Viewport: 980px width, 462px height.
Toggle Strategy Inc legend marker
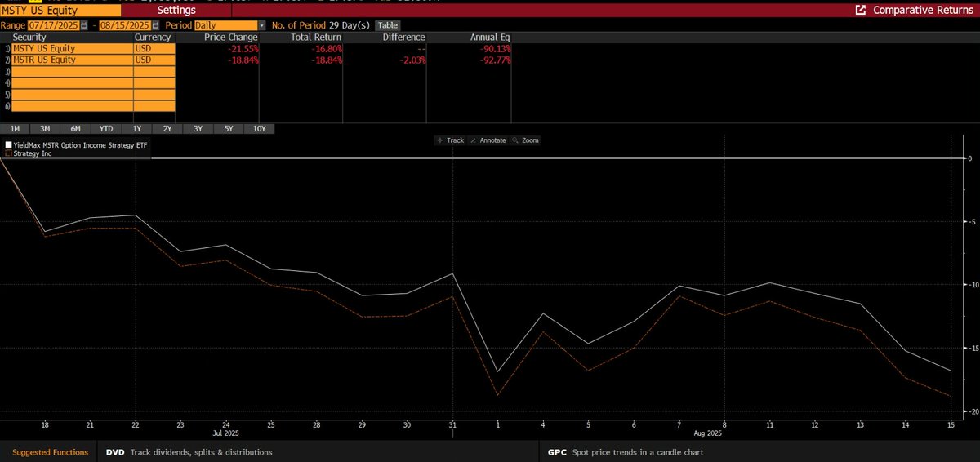tap(8, 153)
